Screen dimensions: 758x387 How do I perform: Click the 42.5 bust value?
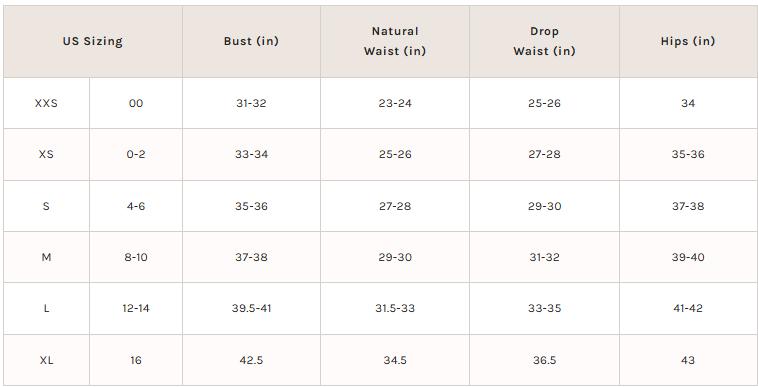click(251, 360)
